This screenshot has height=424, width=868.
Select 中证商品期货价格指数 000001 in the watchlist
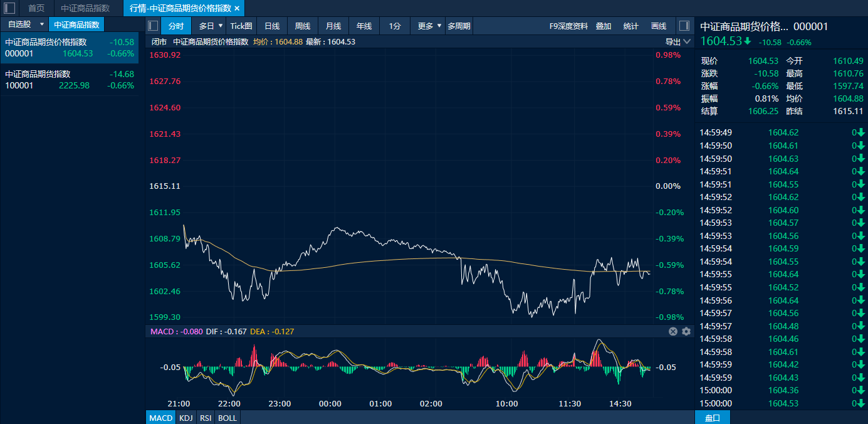point(70,48)
